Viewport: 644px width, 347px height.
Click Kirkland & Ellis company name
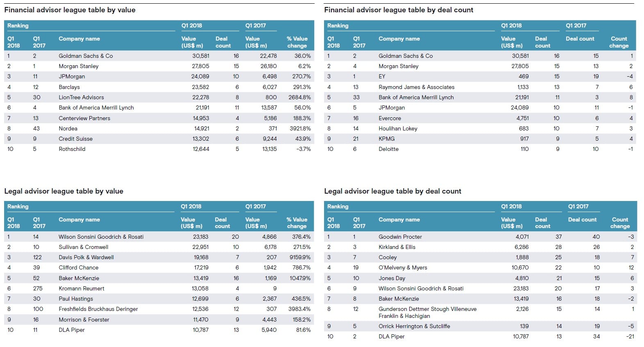pyautogui.click(x=397, y=247)
